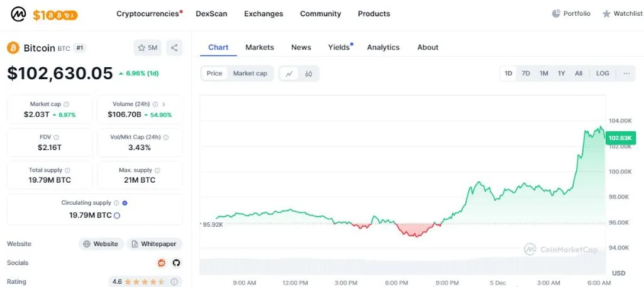Viewport: 644px width, 287px height.
Task: Switch to the News tab
Action: (301, 48)
